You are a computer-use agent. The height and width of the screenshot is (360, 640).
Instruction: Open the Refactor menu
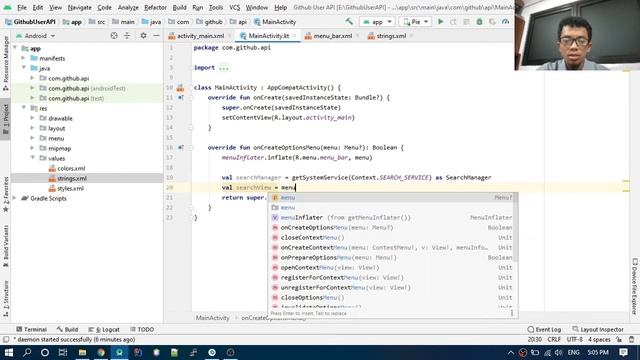155,7
